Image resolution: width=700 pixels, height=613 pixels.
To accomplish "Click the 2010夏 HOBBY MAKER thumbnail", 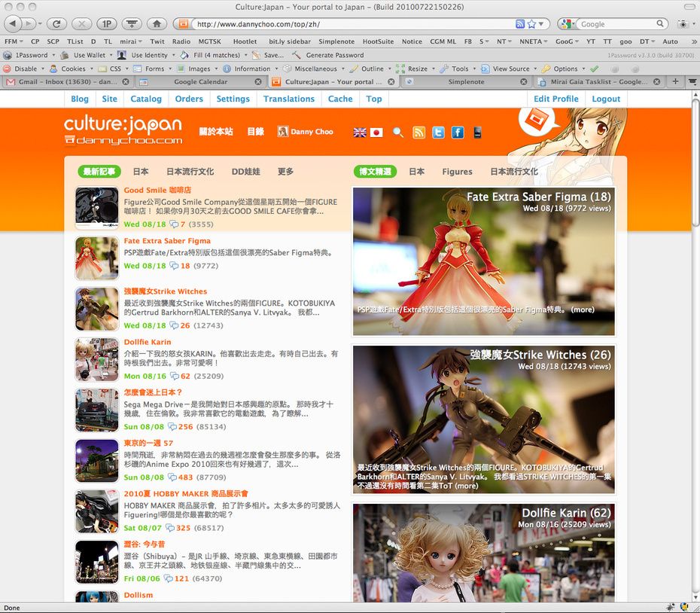I will pos(97,511).
